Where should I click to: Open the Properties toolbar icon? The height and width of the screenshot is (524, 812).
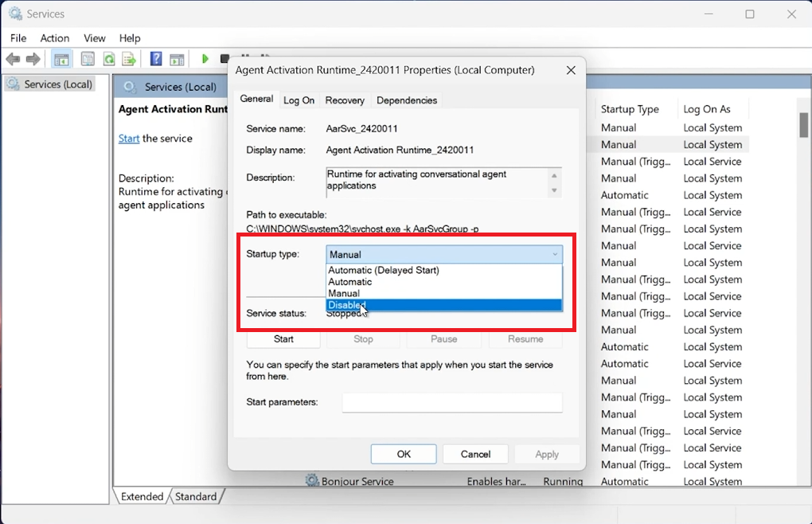tap(88, 58)
